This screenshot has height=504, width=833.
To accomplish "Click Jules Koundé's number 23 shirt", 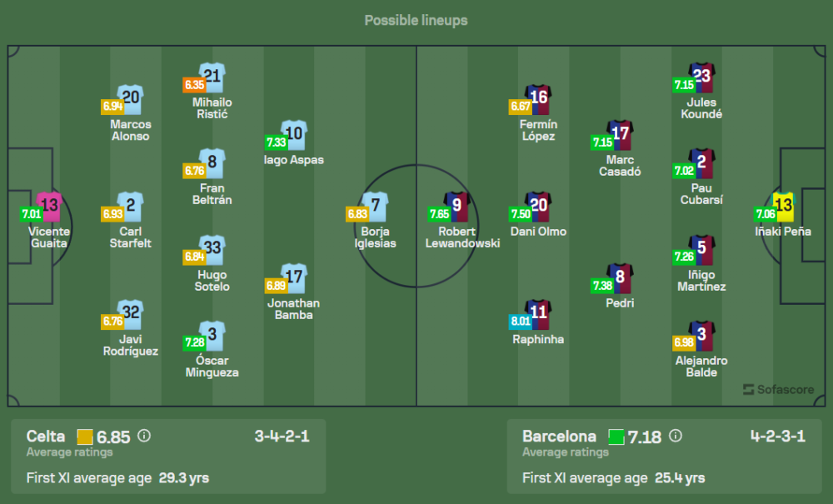I will (701, 76).
